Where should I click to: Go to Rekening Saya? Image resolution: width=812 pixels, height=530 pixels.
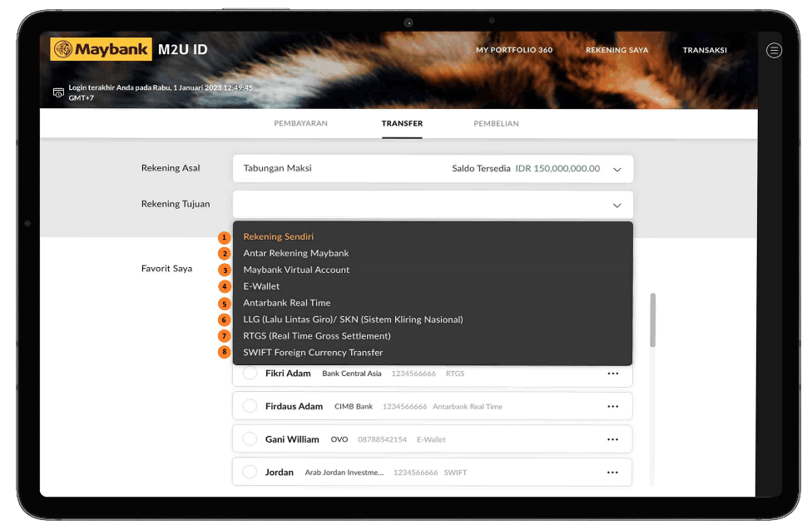point(616,50)
